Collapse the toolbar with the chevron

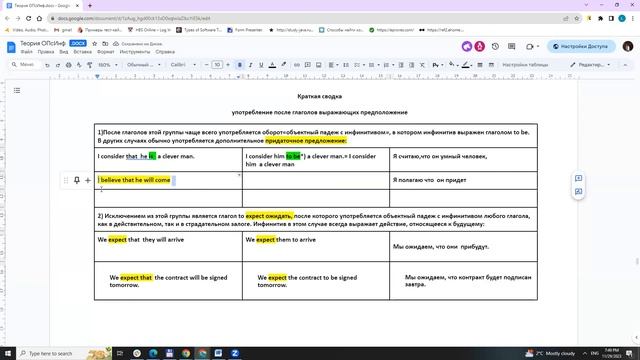point(625,65)
